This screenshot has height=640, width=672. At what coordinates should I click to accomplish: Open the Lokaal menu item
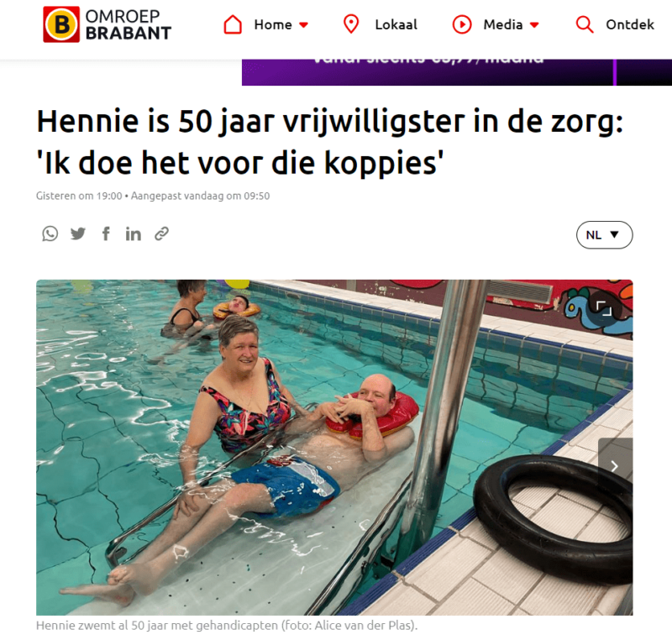[396, 24]
